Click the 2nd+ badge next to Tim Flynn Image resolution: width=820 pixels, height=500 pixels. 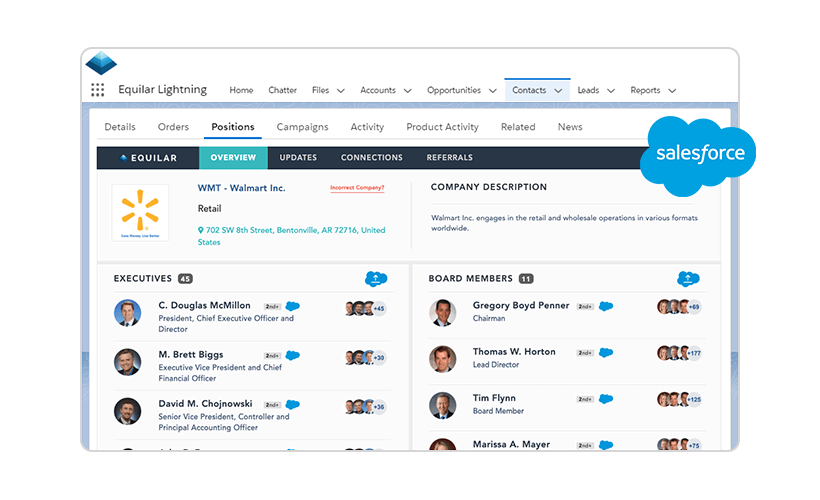coord(585,400)
